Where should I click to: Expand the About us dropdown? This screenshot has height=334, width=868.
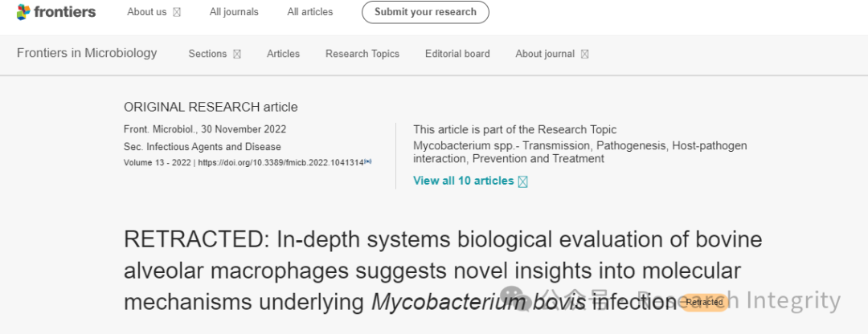[x=154, y=12]
